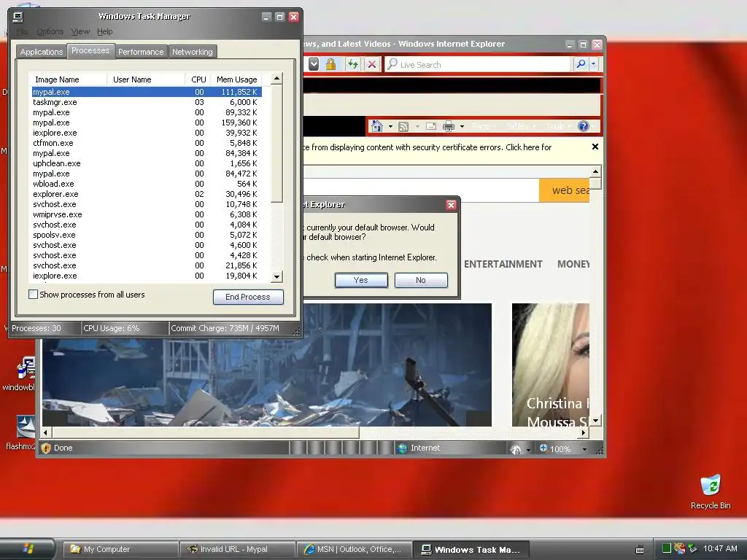Screen dimensions: 747x560
Task: Close the information bar with the X
Action: [x=595, y=147]
